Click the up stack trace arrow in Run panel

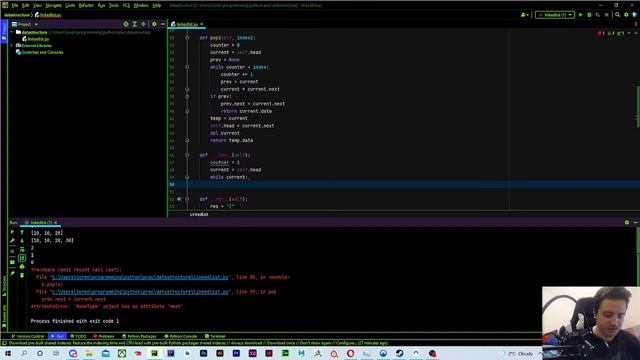[x=22, y=232]
